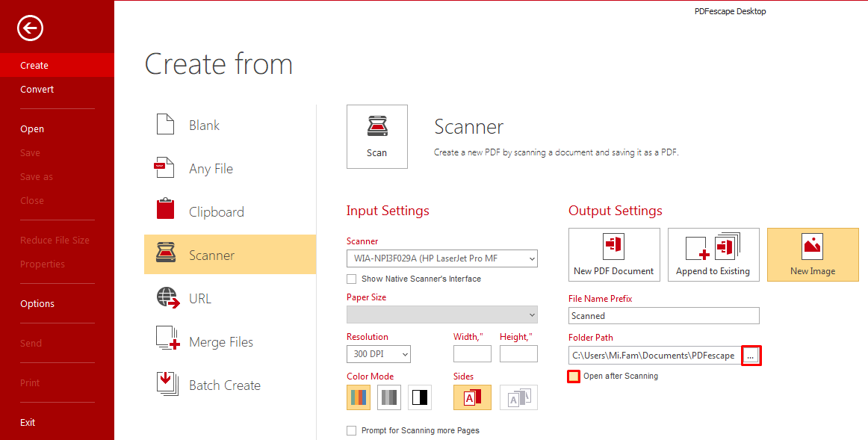Pick the Batch Create icon
The height and width of the screenshot is (440, 868).
168,383
